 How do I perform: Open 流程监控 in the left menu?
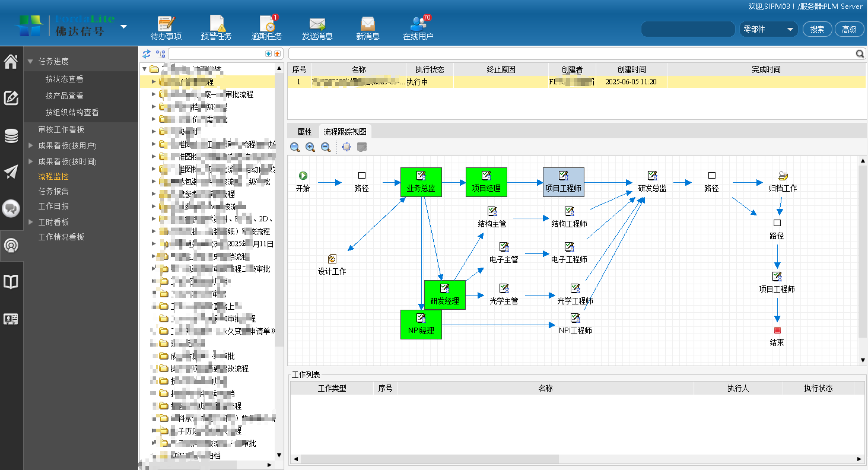click(53, 176)
